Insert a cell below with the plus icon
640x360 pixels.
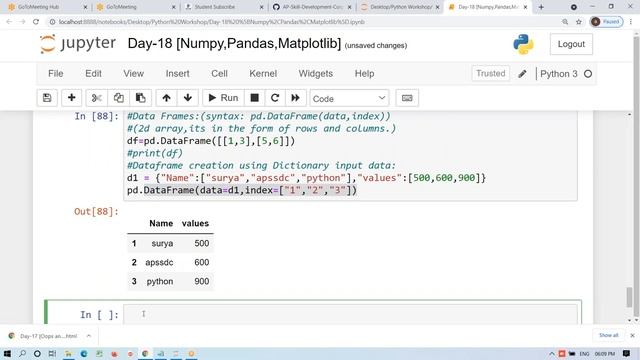(71, 98)
